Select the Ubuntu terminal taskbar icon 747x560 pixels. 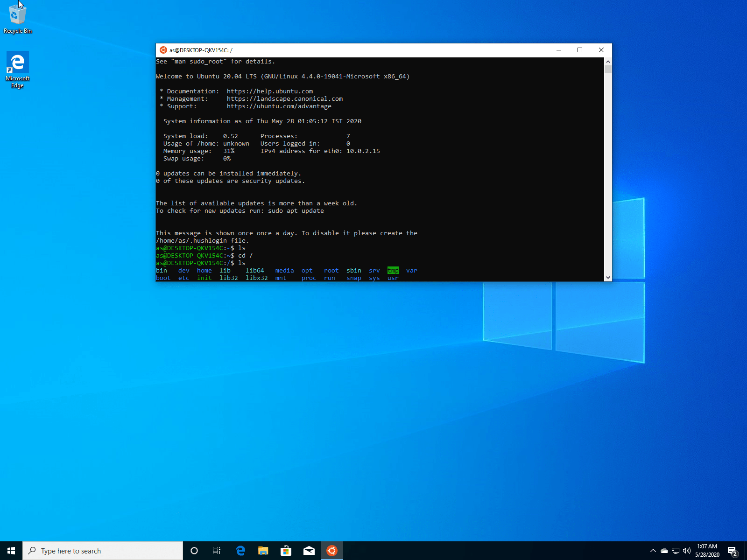(331, 551)
